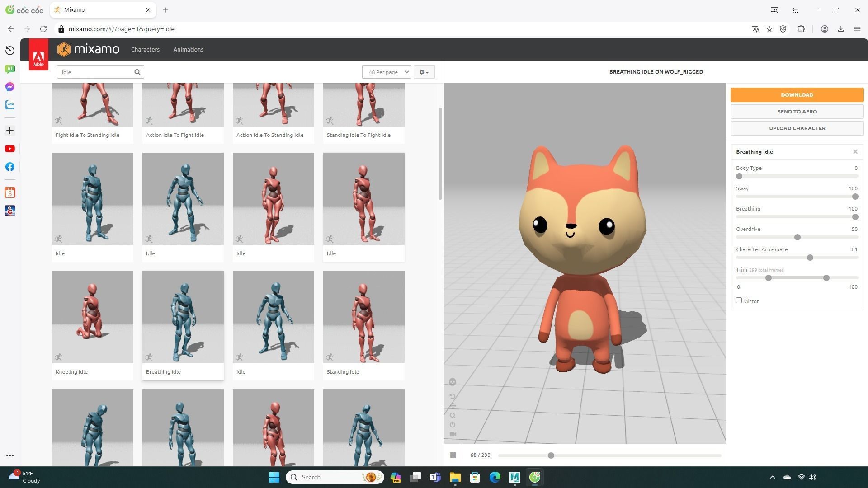
Task: Click the translate page icon in address bar
Action: click(x=755, y=29)
